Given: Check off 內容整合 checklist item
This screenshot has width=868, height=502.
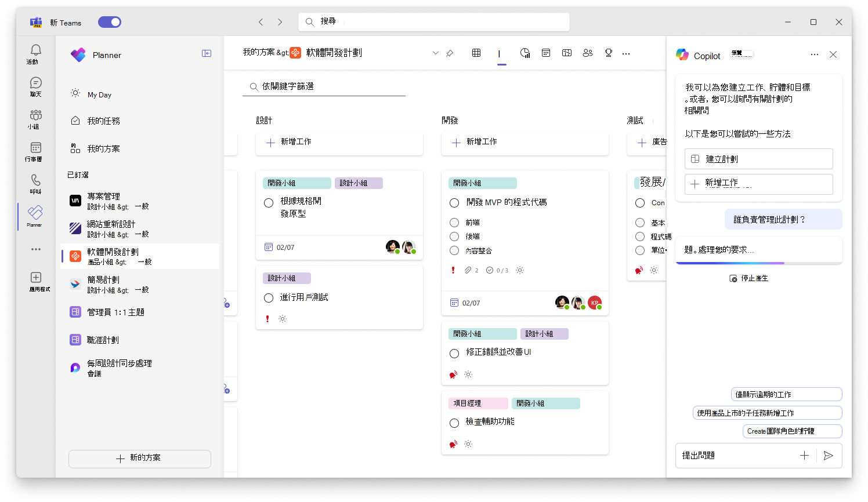Looking at the screenshot, I should point(454,251).
